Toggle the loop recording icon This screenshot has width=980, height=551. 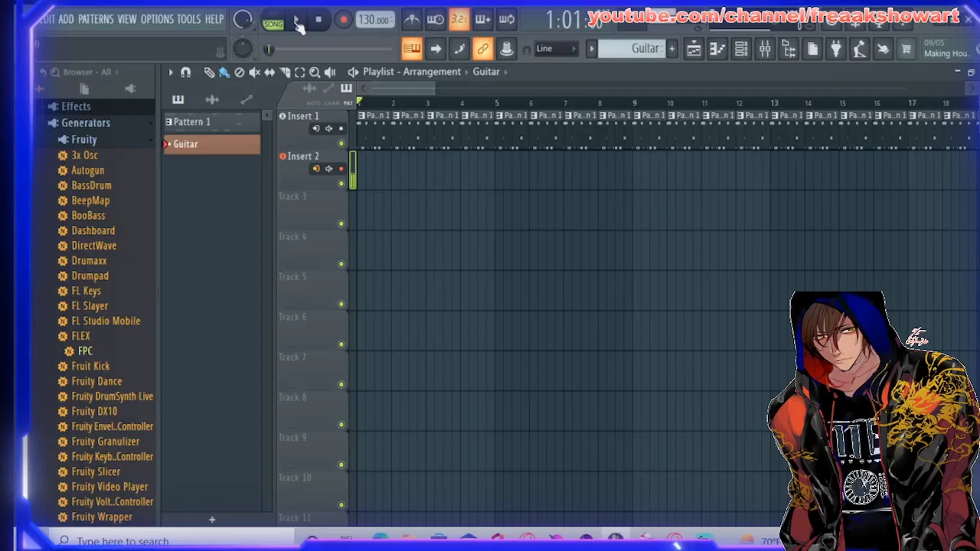coord(506,19)
